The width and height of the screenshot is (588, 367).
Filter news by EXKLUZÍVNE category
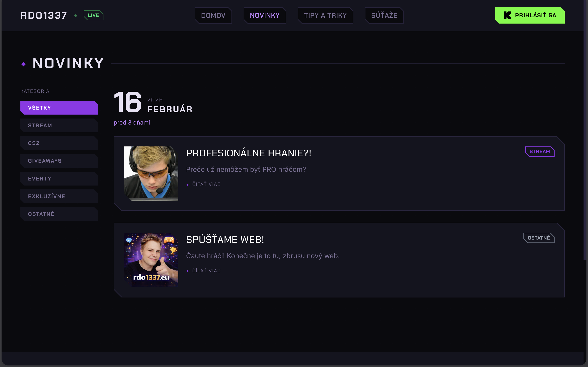coord(59,196)
